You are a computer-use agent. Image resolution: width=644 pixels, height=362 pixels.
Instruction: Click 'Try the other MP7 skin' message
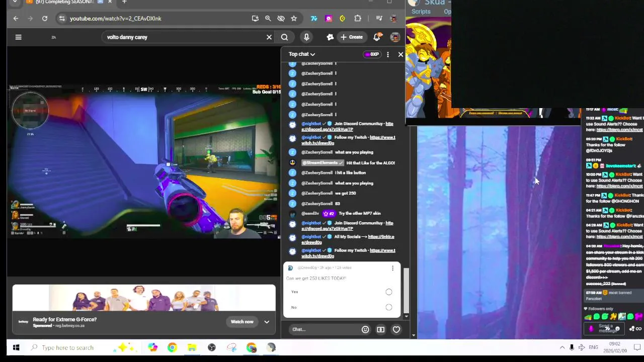pyautogui.click(x=359, y=213)
